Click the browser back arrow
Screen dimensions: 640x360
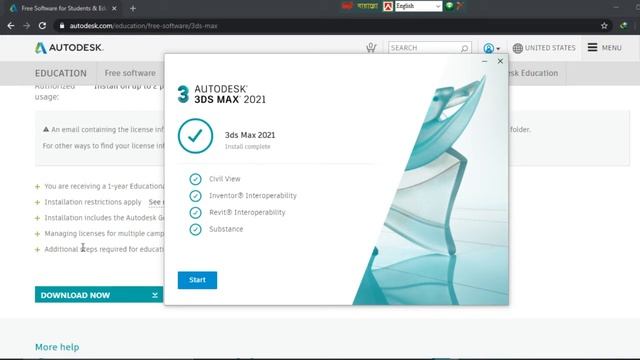click(x=11, y=26)
